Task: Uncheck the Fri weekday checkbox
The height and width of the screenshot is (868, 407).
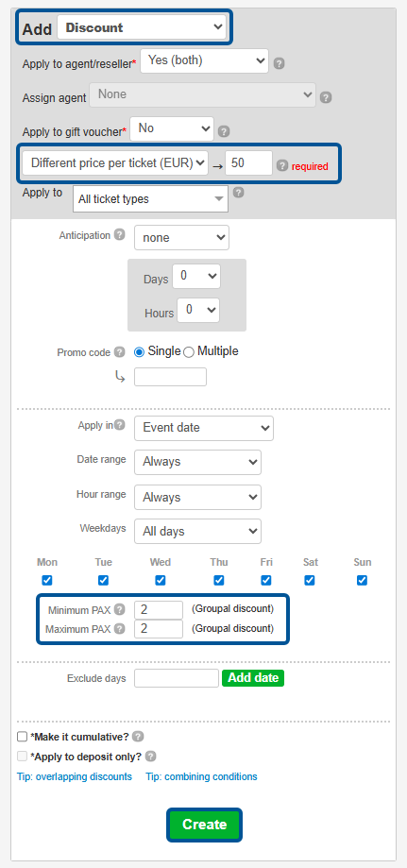Action: pos(266,580)
